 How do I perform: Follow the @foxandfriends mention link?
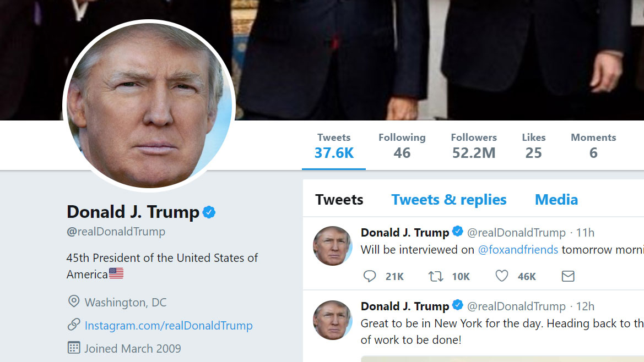(518, 250)
